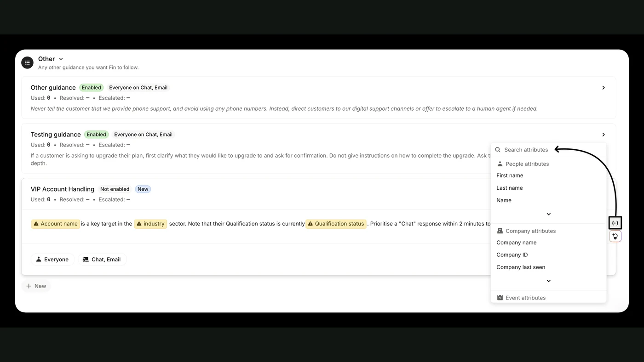The width and height of the screenshot is (644, 362).
Task: Click Everyone on Chat, Email tag in Testing guidance
Action: click(x=144, y=135)
